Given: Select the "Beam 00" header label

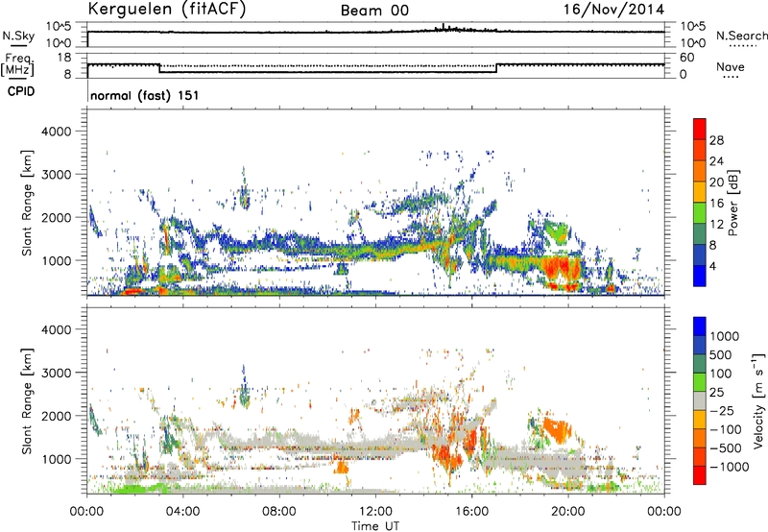Looking at the screenshot, I should (x=374, y=11).
